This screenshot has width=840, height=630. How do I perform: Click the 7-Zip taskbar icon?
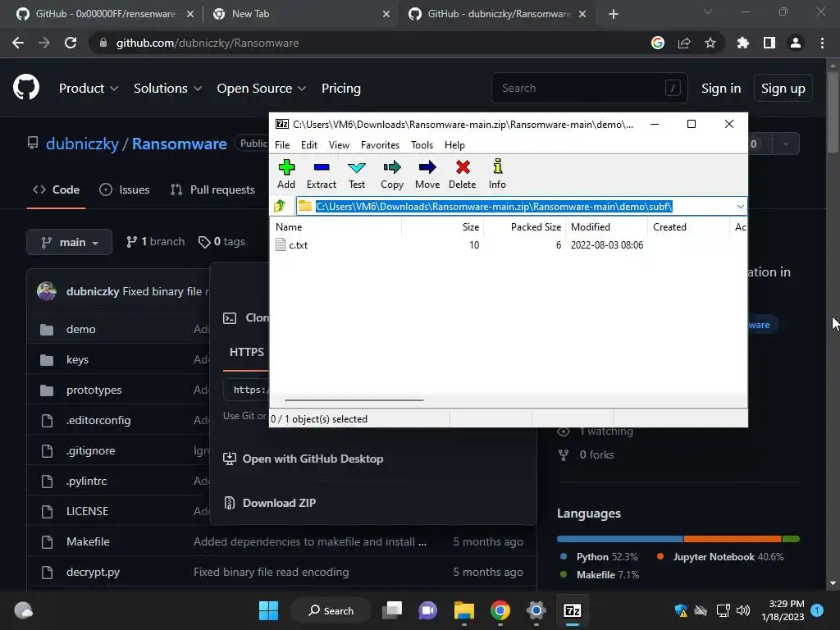(572, 610)
